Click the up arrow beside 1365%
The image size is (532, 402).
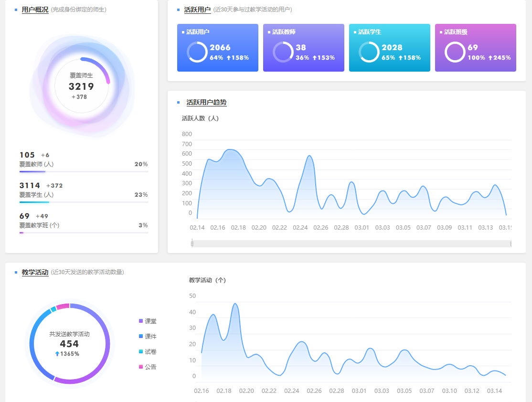click(x=57, y=354)
